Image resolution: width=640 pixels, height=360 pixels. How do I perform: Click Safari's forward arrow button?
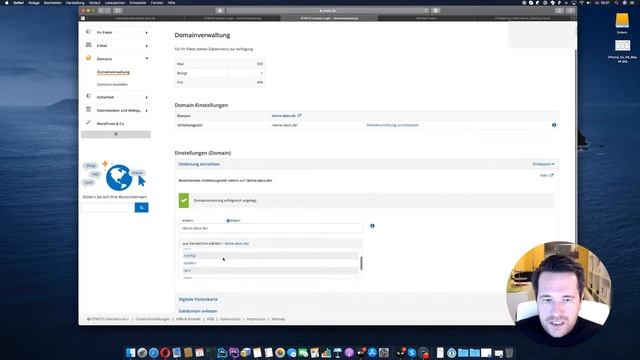click(108, 11)
